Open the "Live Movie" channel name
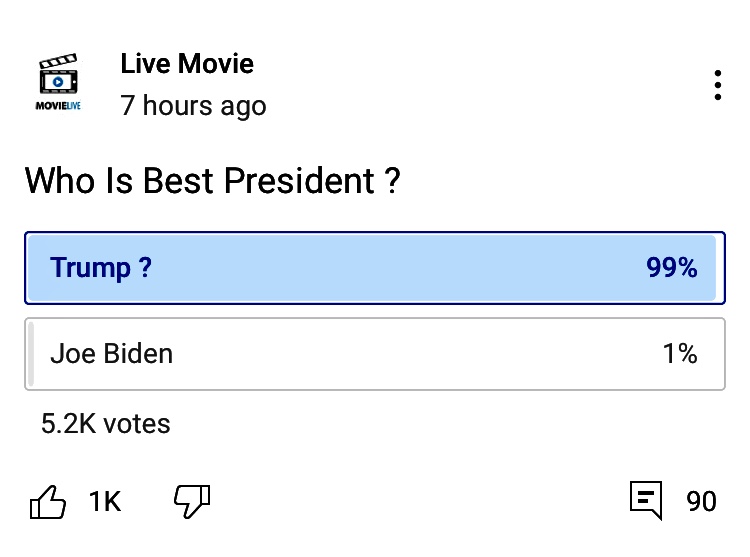This screenshot has width=750, height=557. (x=187, y=64)
